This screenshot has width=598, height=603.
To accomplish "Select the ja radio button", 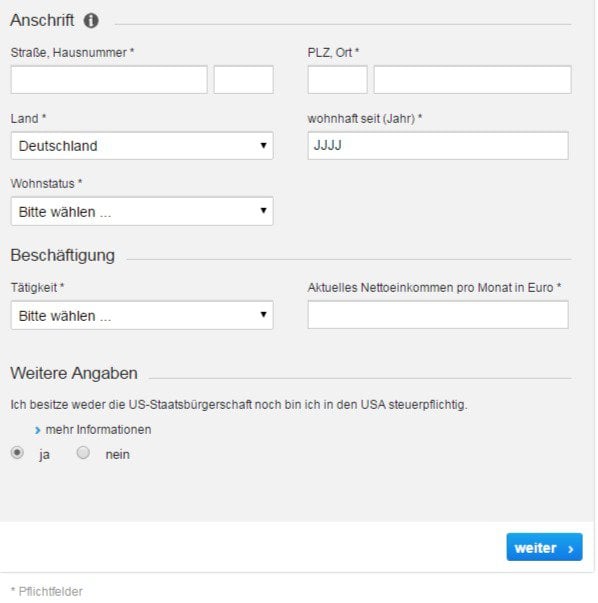I will coord(17,453).
